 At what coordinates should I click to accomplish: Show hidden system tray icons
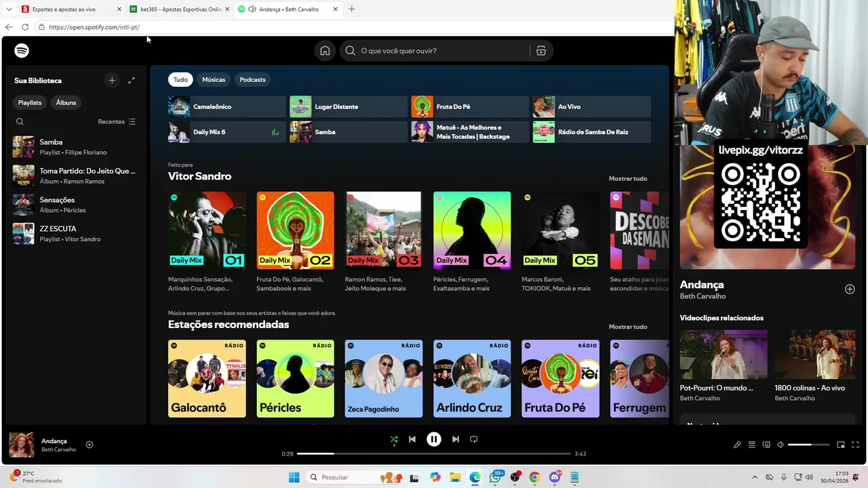755,478
